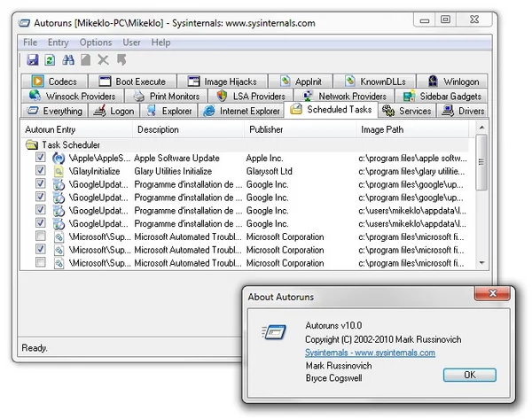Open the KnownDLLs tab
This screenshot has height=419, width=532.
coord(374,81)
